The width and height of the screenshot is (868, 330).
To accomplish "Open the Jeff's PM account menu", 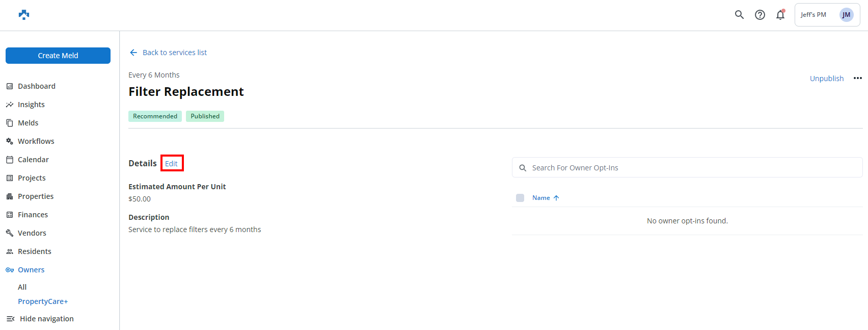I will pos(813,15).
